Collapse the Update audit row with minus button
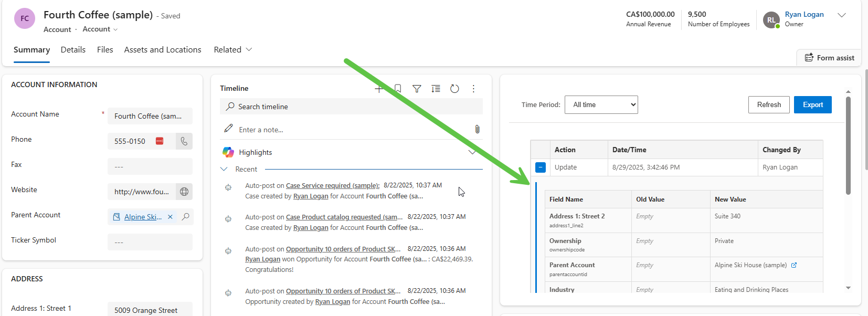The width and height of the screenshot is (868, 316). click(541, 167)
